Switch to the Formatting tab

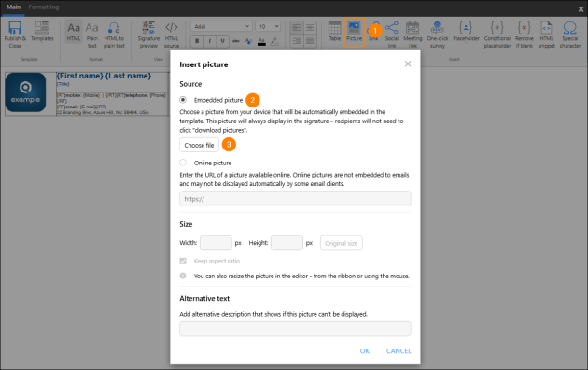pyautogui.click(x=44, y=7)
